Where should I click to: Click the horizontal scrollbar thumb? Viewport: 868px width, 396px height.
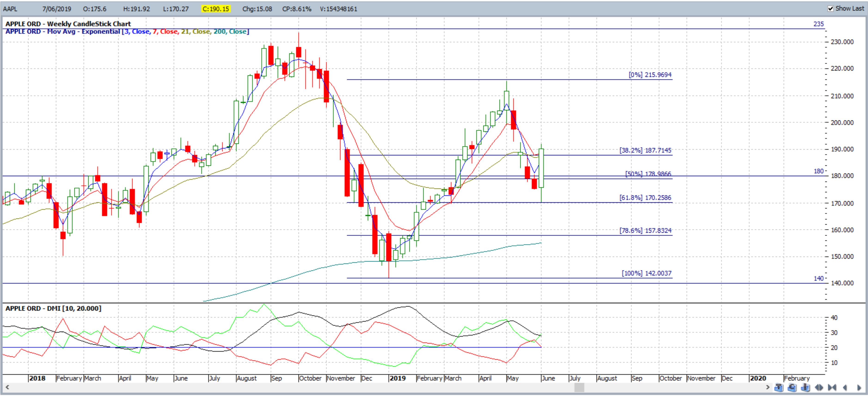(579, 387)
